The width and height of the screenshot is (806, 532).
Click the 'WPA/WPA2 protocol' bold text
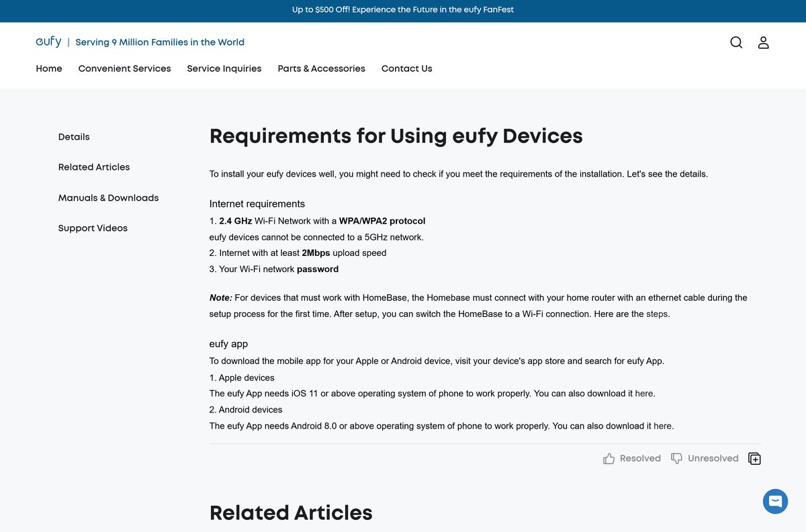tap(382, 221)
